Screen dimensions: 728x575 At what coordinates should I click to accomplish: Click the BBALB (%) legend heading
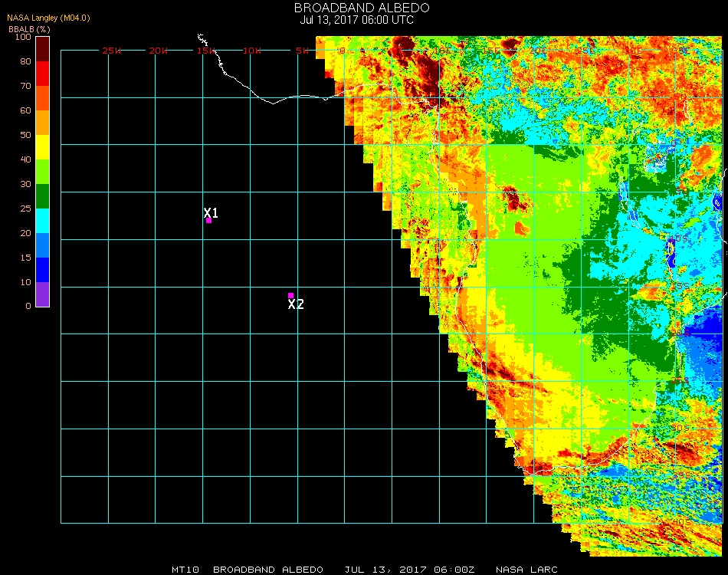[x=29, y=29]
